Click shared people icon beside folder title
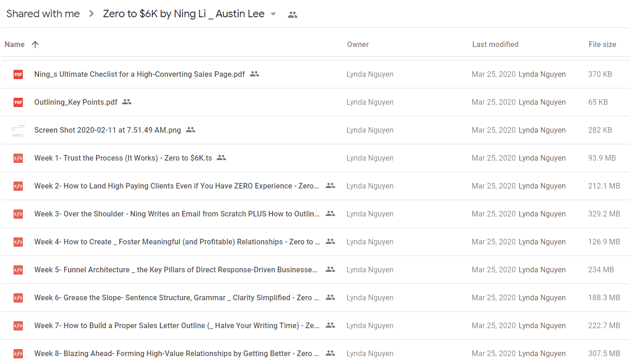630x364 pixels. (x=293, y=14)
